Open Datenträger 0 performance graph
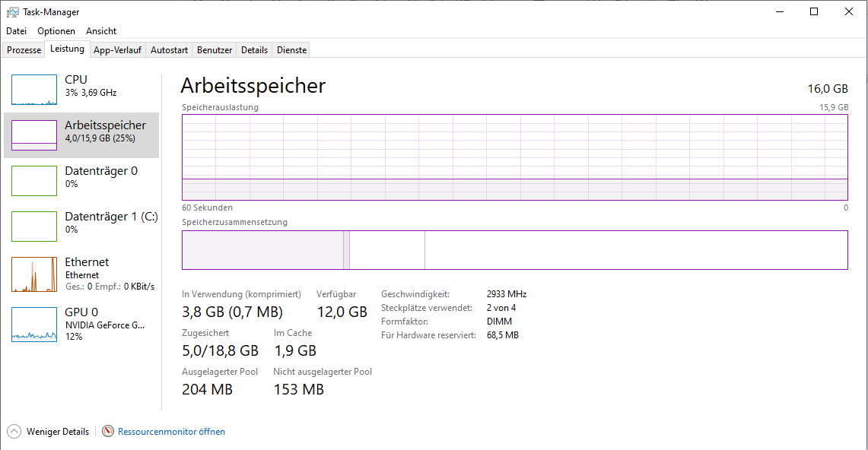 click(x=34, y=181)
